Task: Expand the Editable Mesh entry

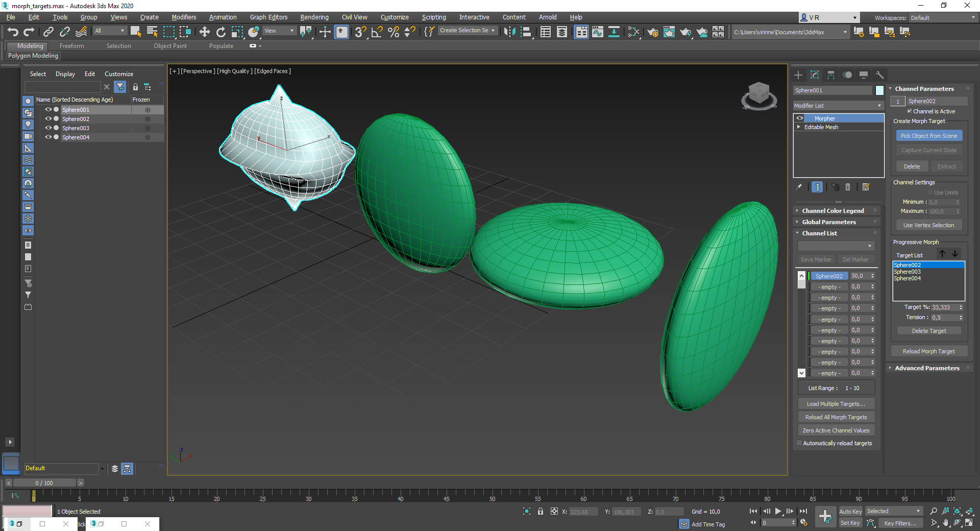Action: tap(800, 127)
